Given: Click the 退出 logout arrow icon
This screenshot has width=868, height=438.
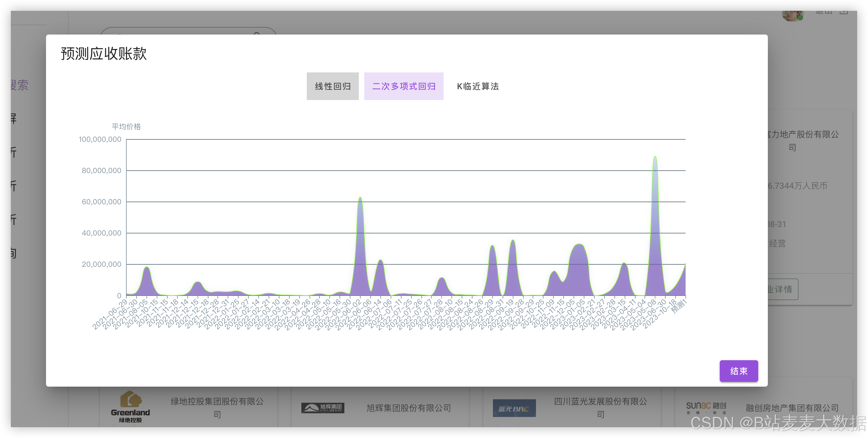Looking at the screenshot, I should (843, 12).
